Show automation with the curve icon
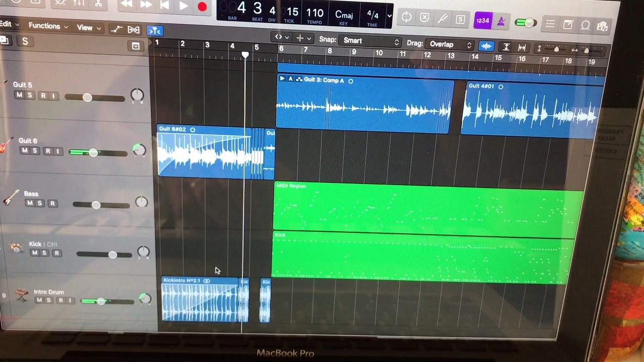 [116, 29]
